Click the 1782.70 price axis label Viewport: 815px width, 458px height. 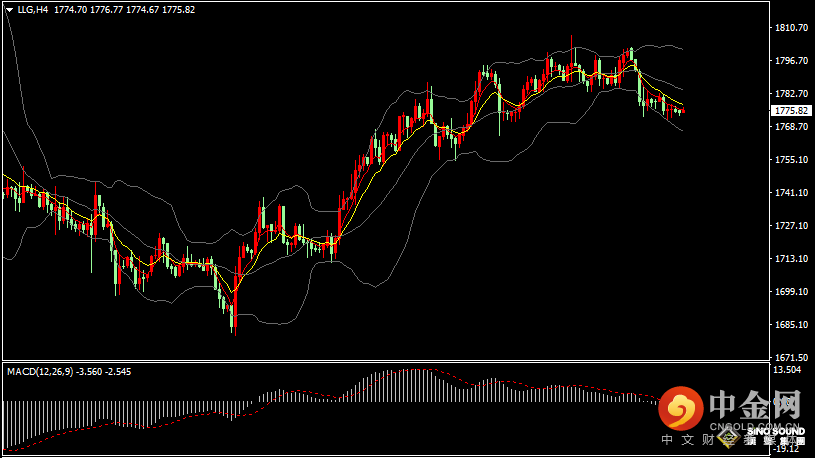[x=791, y=94]
